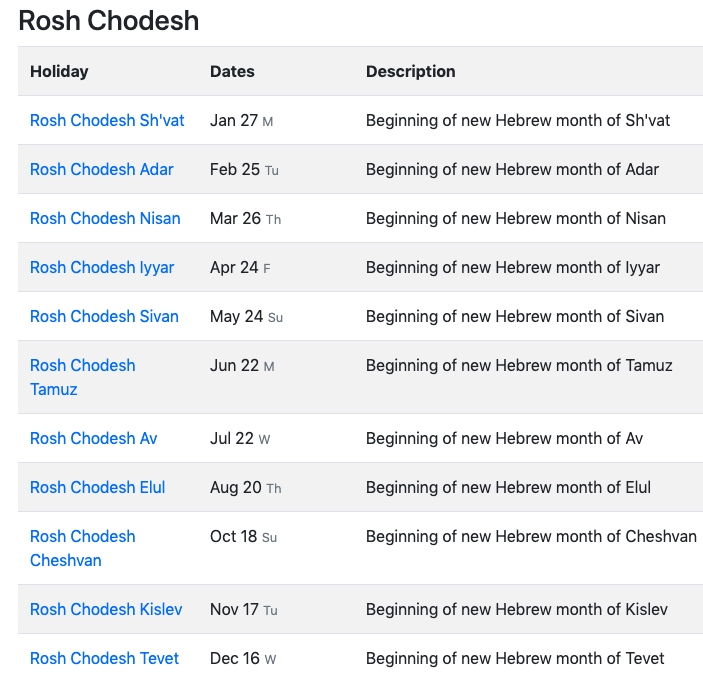
Task: Open the Rosh Chodesh Av link
Action: (x=94, y=438)
